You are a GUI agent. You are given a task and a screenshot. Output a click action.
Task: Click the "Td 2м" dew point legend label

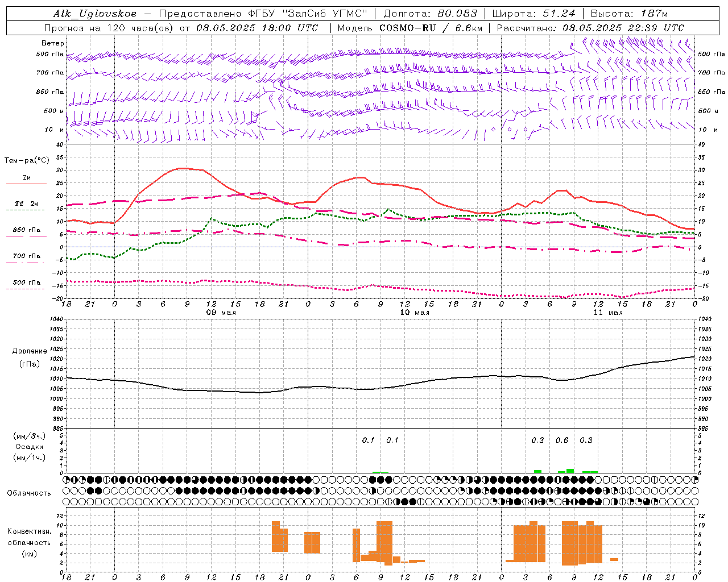(x=27, y=203)
